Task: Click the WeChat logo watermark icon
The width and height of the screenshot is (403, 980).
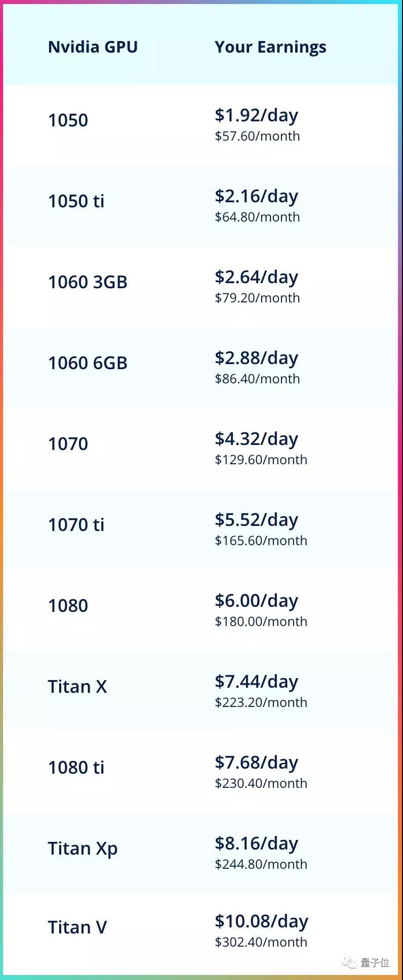Action: [x=349, y=962]
